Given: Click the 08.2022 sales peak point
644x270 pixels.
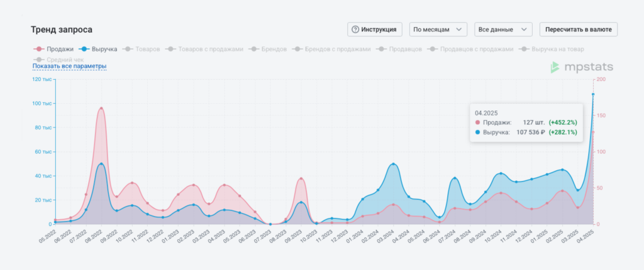Looking at the screenshot, I should (101, 109).
